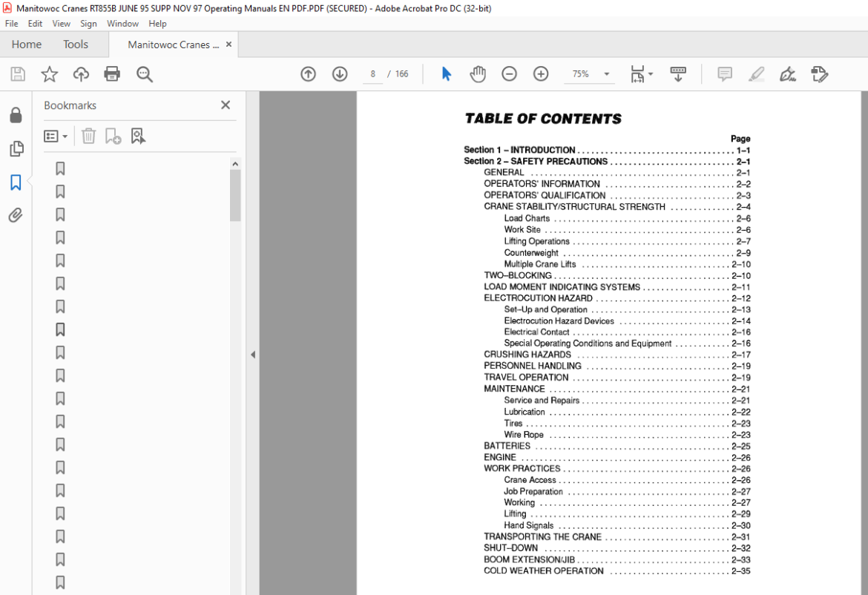868x595 pixels.
Task: Click the 75% zoom value field
Action: point(581,74)
